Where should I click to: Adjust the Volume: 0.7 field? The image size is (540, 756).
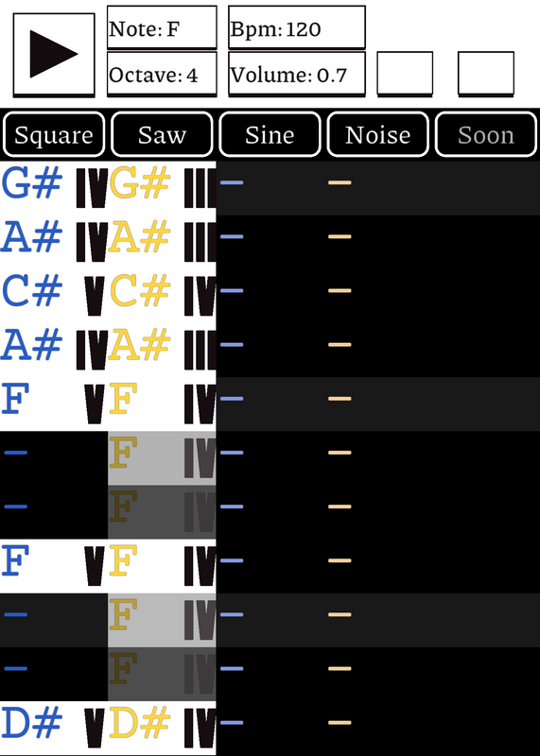click(x=297, y=75)
